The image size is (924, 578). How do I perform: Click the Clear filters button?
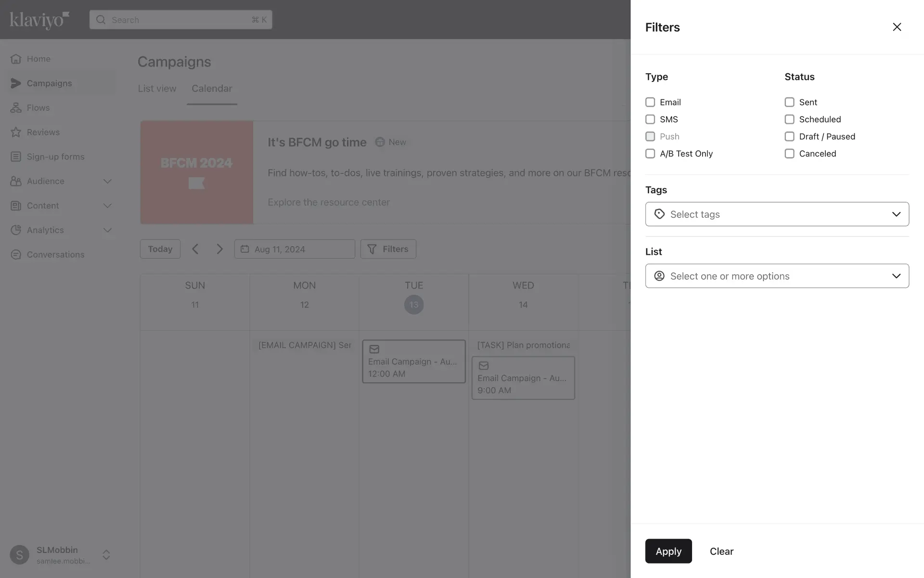[x=721, y=551]
